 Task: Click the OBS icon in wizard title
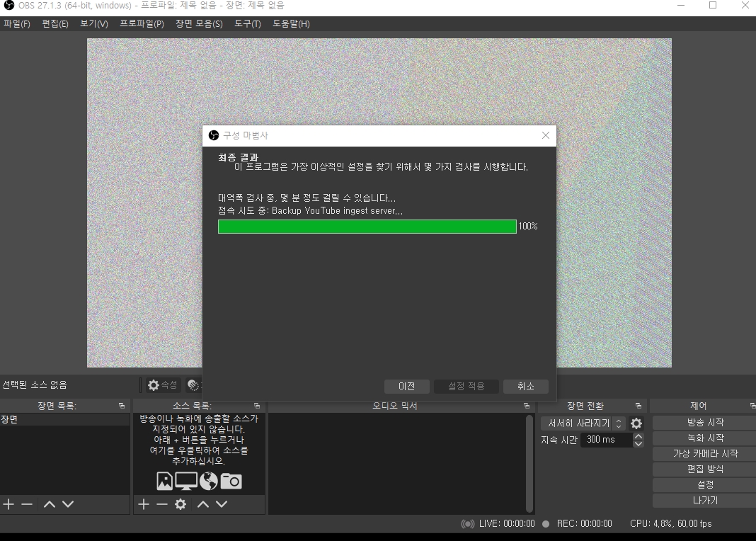(x=214, y=135)
